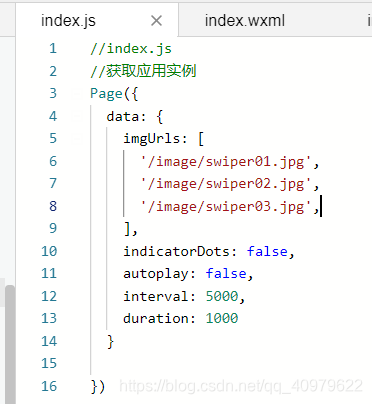Screen dimensions: 372x404
Task: Close the index.js tab
Action: pos(156,21)
